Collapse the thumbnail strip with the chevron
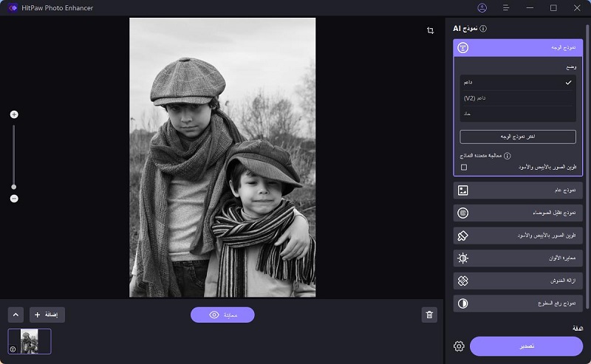Image resolution: width=591 pixels, height=364 pixels. [x=16, y=315]
